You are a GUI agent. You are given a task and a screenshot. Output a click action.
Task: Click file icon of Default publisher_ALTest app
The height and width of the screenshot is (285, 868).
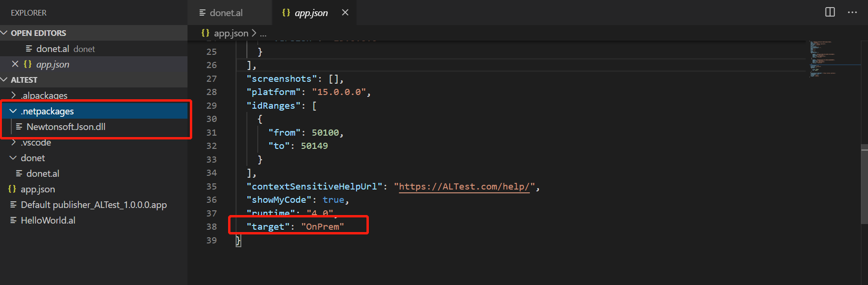tap(14, 205)
